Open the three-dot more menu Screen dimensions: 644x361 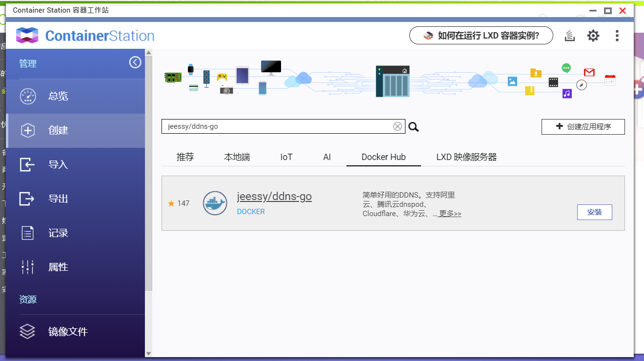coord(617,36)
